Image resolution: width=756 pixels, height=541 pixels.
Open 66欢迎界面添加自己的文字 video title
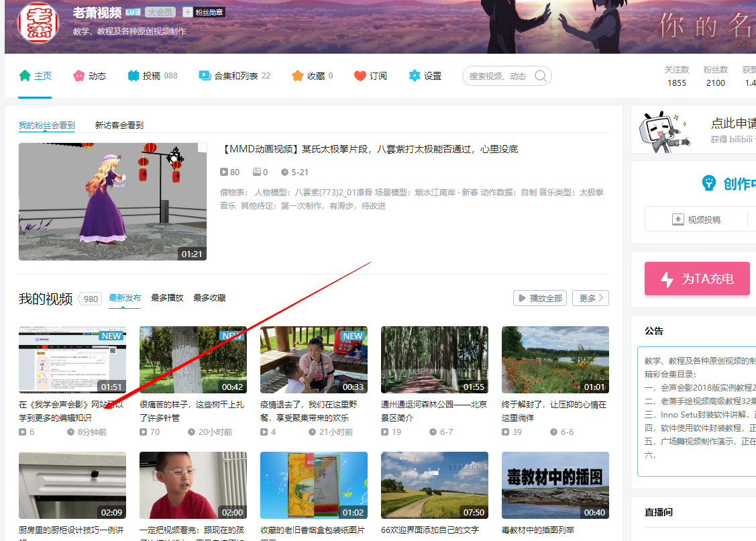click(430, 530)
